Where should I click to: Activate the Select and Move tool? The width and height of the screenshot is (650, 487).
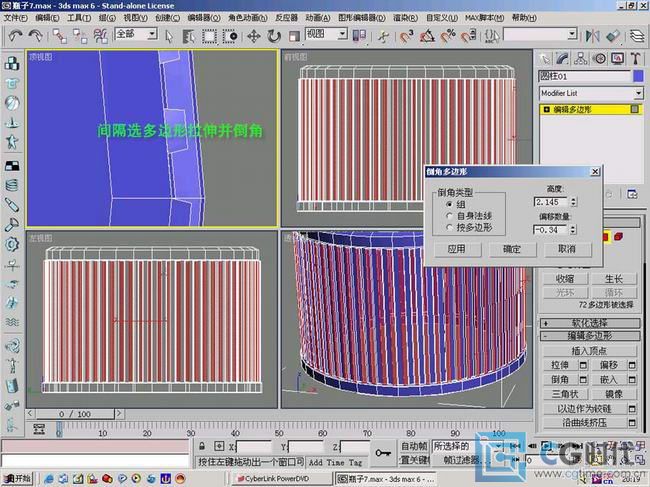(x=254, y=36)
